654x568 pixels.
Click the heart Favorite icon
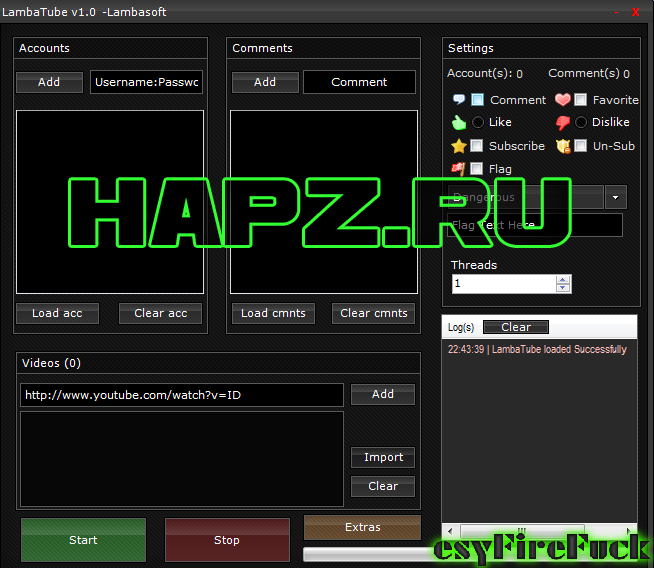click(x=562, y=100)
